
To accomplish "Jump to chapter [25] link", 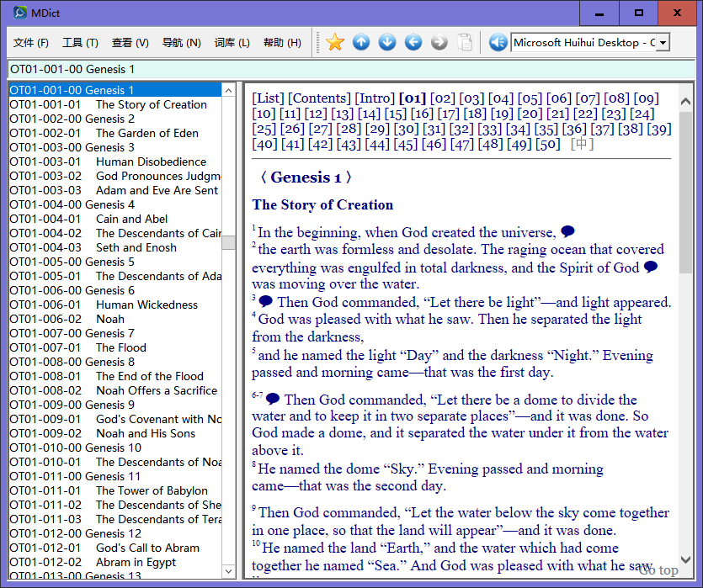I will [264, 129].
